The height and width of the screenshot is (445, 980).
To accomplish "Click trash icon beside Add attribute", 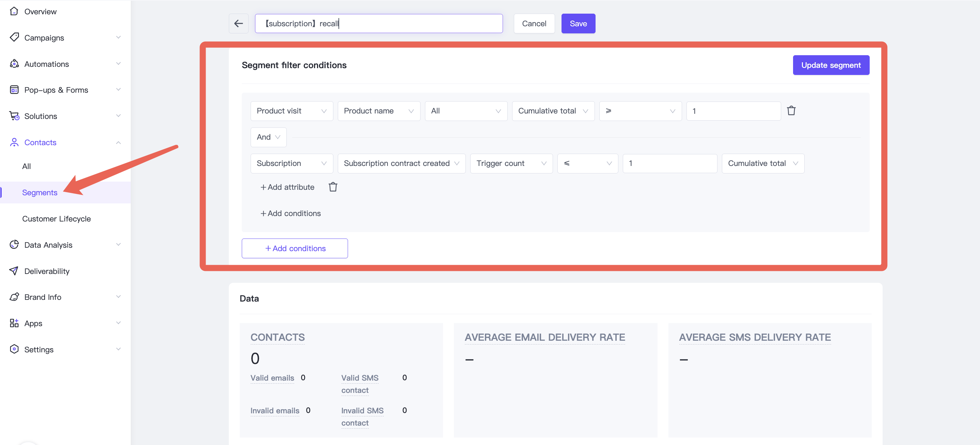I will [x=333, y=187].
